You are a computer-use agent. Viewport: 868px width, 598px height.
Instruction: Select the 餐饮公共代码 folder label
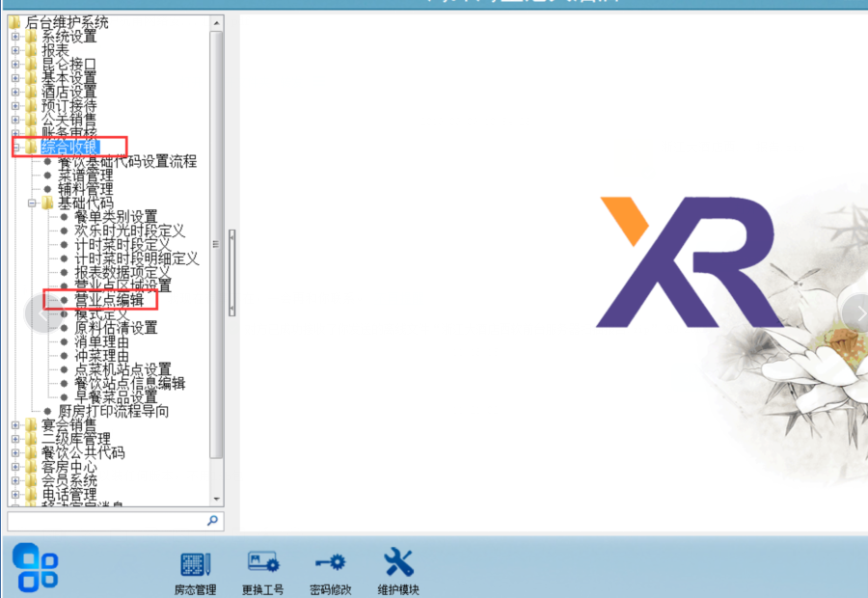84,453
